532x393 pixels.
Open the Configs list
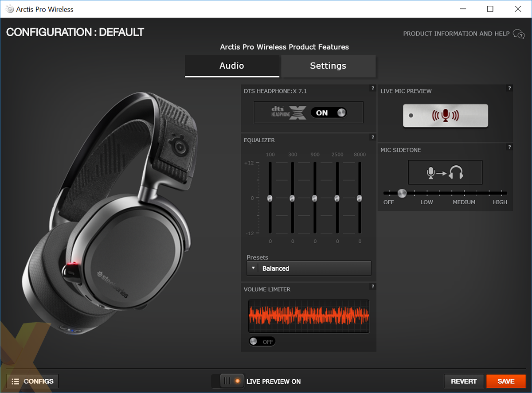click(32, 381)
